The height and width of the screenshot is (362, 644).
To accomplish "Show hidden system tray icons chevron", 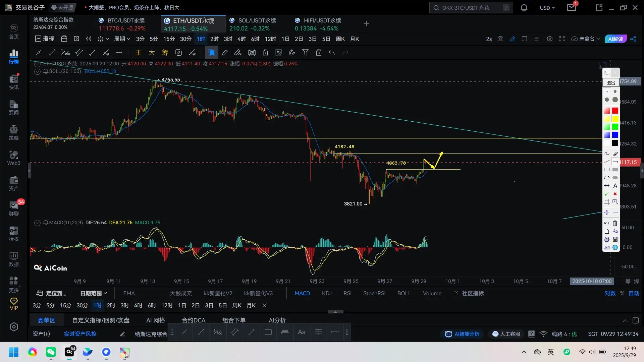I will tap(524, 352).
